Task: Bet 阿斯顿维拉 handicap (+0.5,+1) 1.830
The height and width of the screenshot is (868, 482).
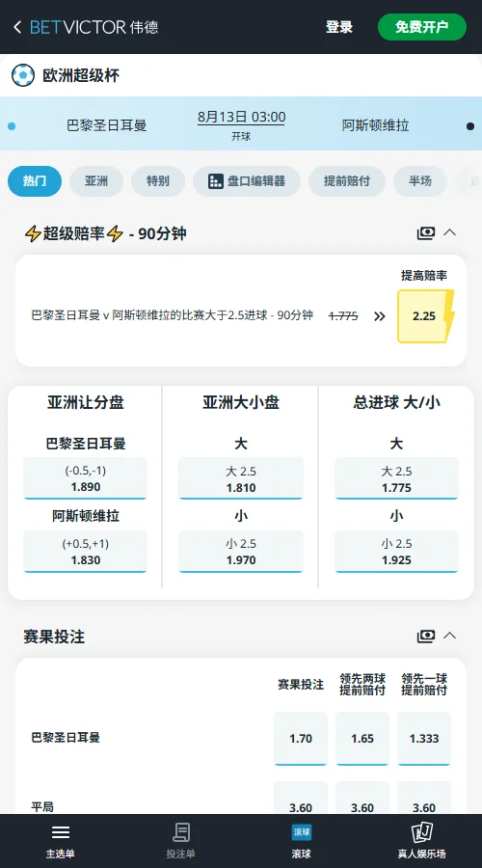Action: tap(85, 552)
